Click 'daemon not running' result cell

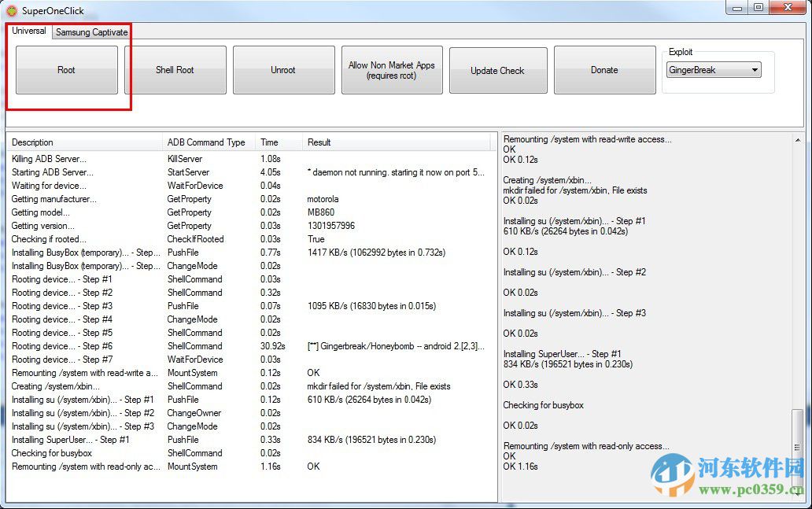(x=396, y=172)
